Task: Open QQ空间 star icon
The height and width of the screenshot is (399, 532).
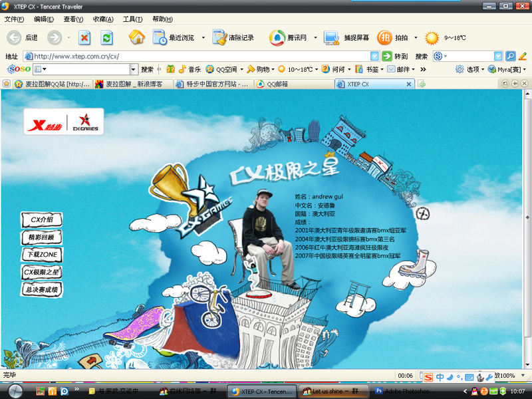Action: click(209, 69)
